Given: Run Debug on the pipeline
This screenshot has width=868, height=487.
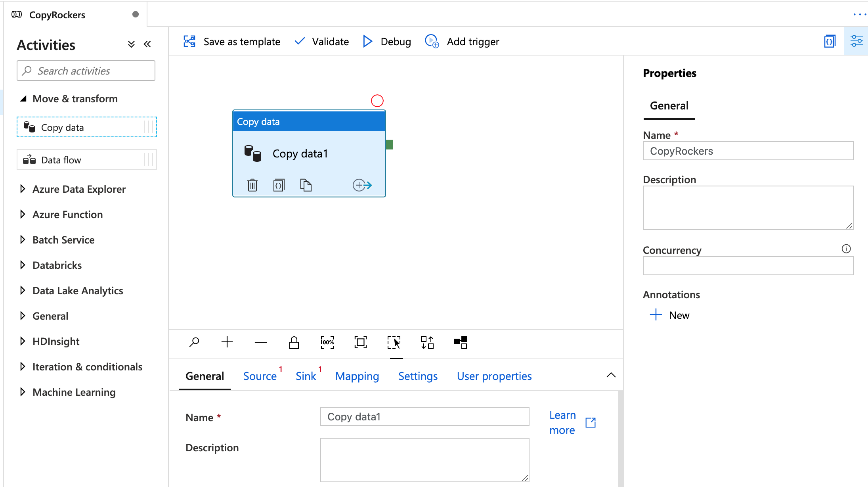Looking at the screenshot, I should pos(387,41).
